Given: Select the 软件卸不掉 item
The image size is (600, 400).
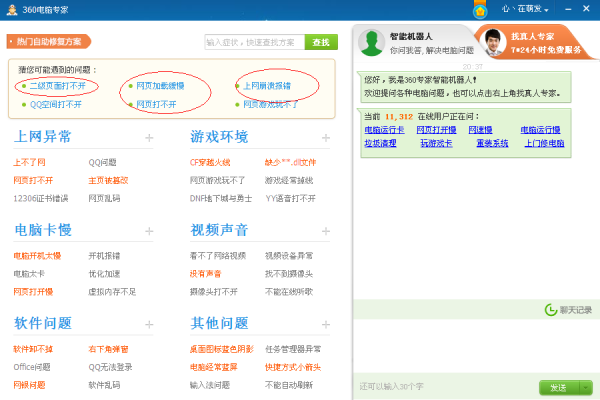Looking at the screenshot, I should click(x=33, y=349).
